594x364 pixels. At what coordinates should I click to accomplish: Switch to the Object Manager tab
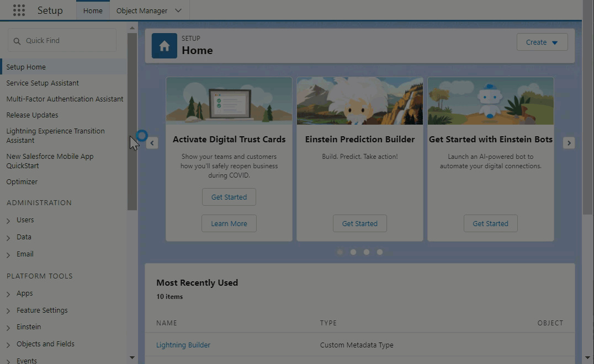tap(142, 10)
